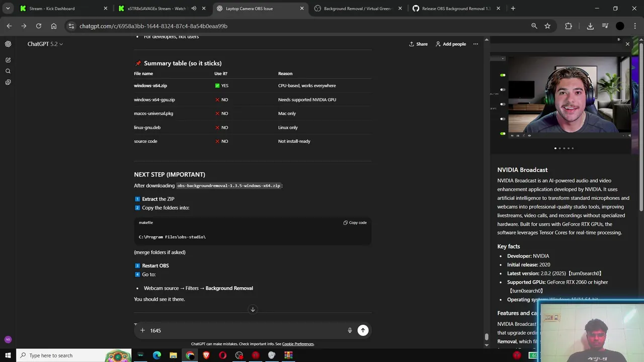Open Release OBS Background Removal GitHub tab
The image size is (644, 362).
pos(456,9)
